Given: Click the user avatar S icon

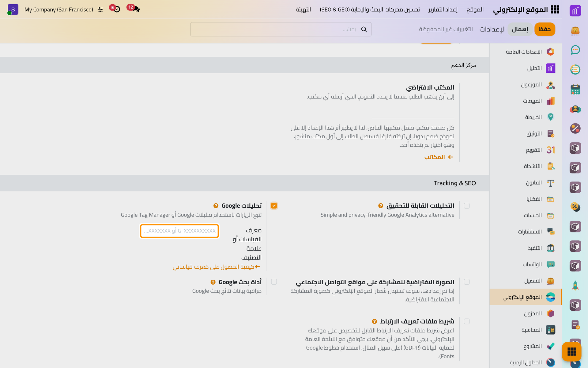Looking at the screenshot, I should point(13,10).
